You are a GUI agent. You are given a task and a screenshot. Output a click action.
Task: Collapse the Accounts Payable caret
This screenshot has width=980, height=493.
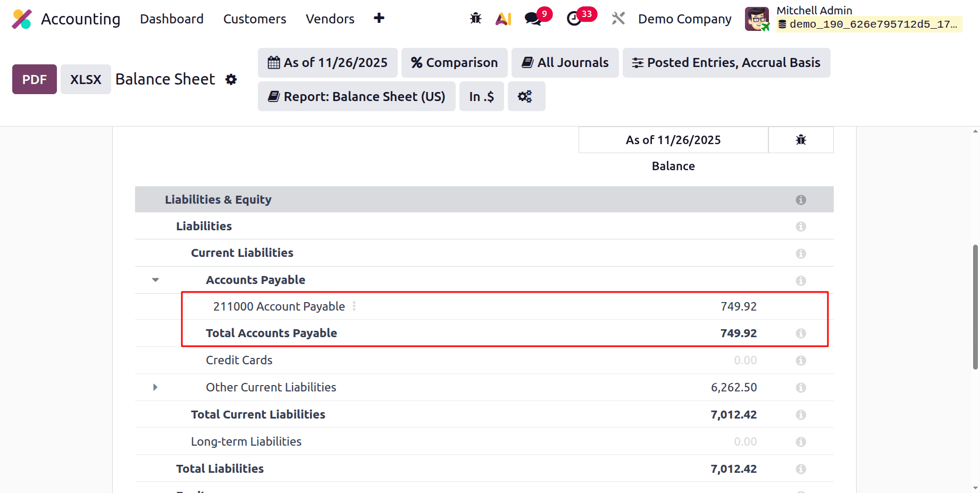click(x=155, y=280)
